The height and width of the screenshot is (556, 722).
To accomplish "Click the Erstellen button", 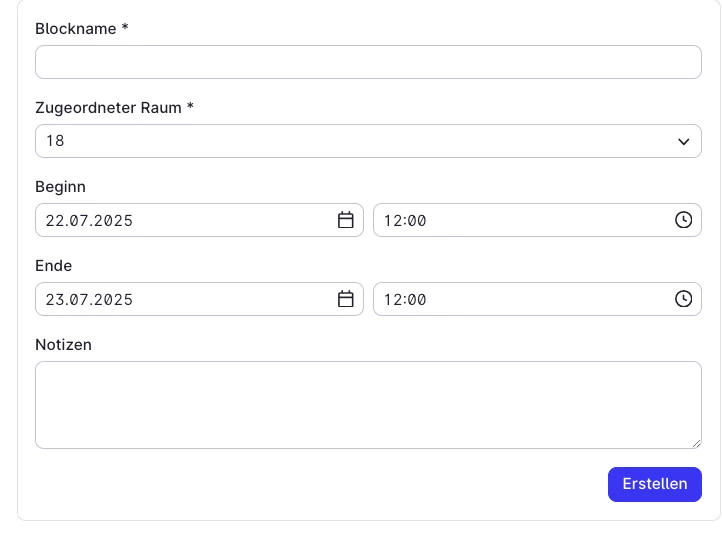I will [655, 484].
